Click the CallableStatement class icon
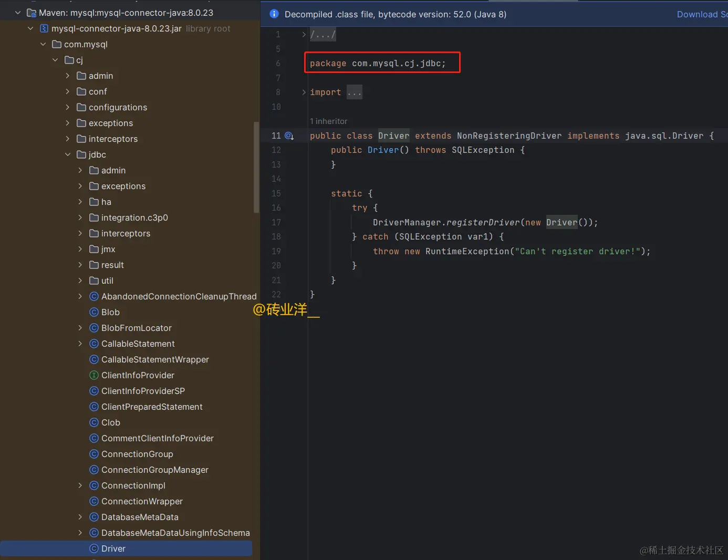The height and width of the screenshot is (560, 728). pos(94,344)
